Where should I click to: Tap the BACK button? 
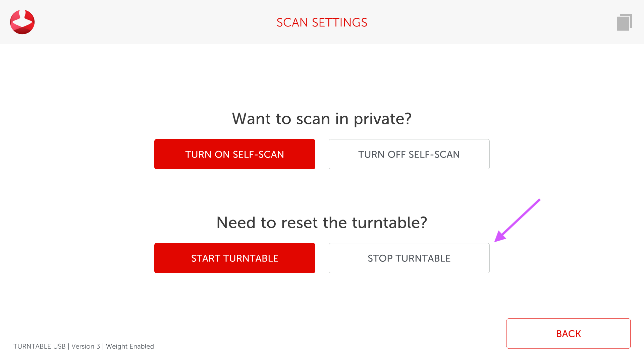568,334
